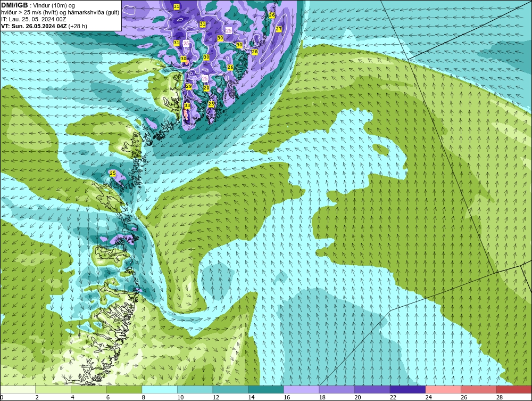This screenshot has height=401, width=532.
Task: Select the 'VT: Sun. 26.05.2024 04Z' valid time
Action: tap(34, 26)
